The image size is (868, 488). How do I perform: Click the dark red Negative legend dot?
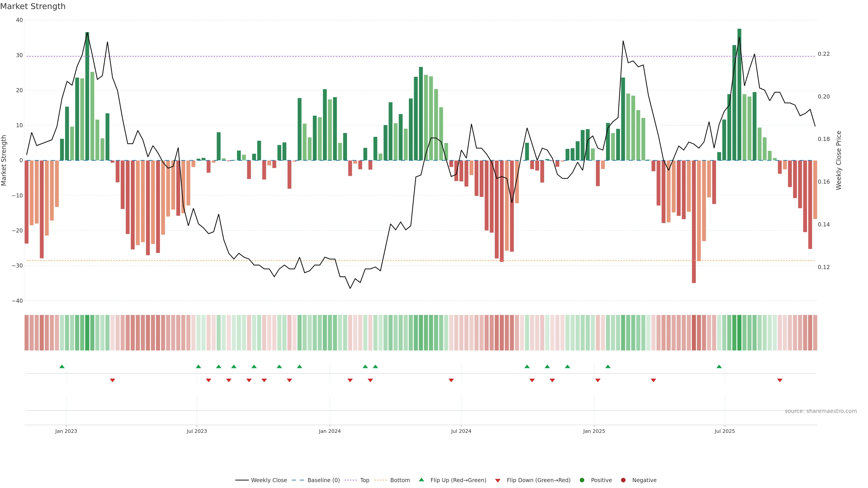(x=623, y=480)
